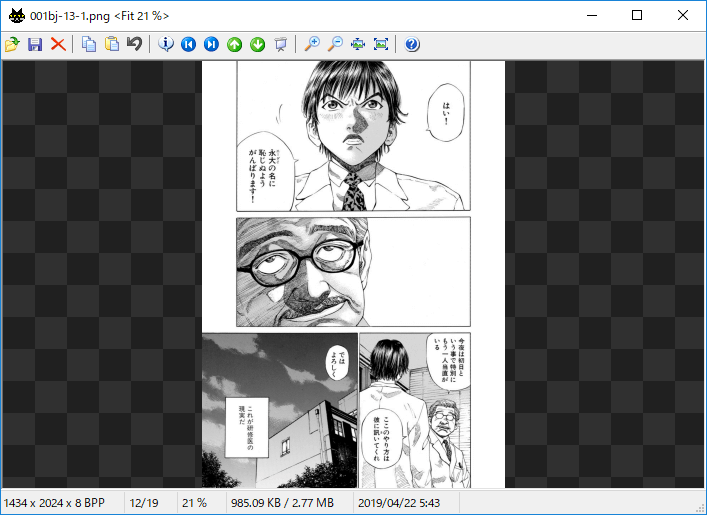Click the image dimensions 1434 x 2024 x 8 BPP

54,503
